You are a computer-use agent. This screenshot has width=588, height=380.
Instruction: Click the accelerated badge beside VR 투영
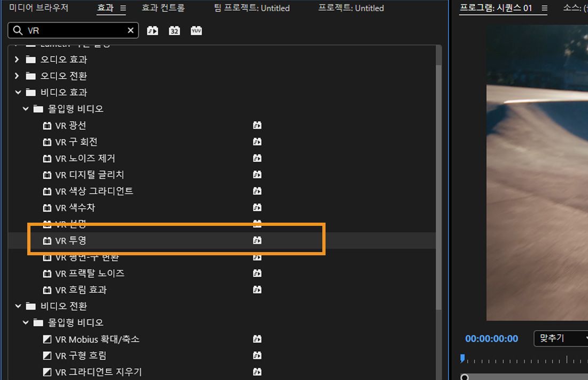click(x=257, y=240)
